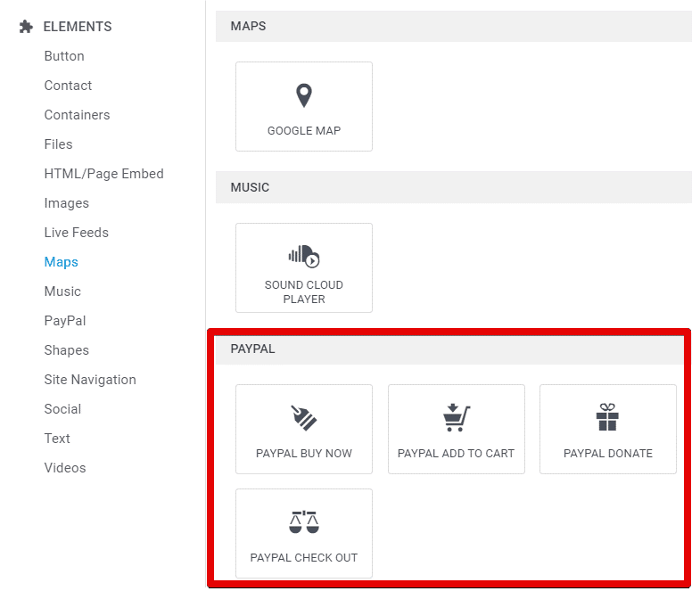Click the Google Map pin icon
The image size is (700, 591).
(304, 95)
